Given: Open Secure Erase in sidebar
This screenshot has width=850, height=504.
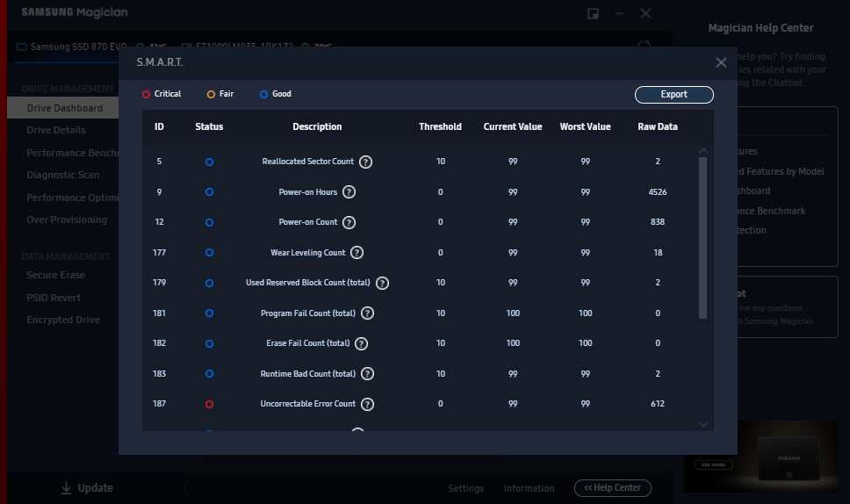Looking at the screenshot, I should coord(56,275).
